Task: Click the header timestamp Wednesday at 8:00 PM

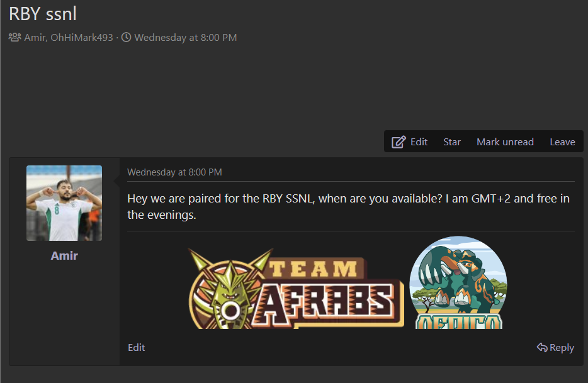Action: tap(185, 38)
